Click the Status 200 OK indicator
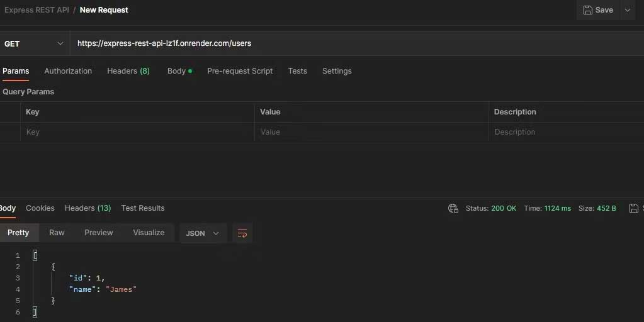Viewport: 644px width, 322px height. pyautogui.click(x=491, y=208)
